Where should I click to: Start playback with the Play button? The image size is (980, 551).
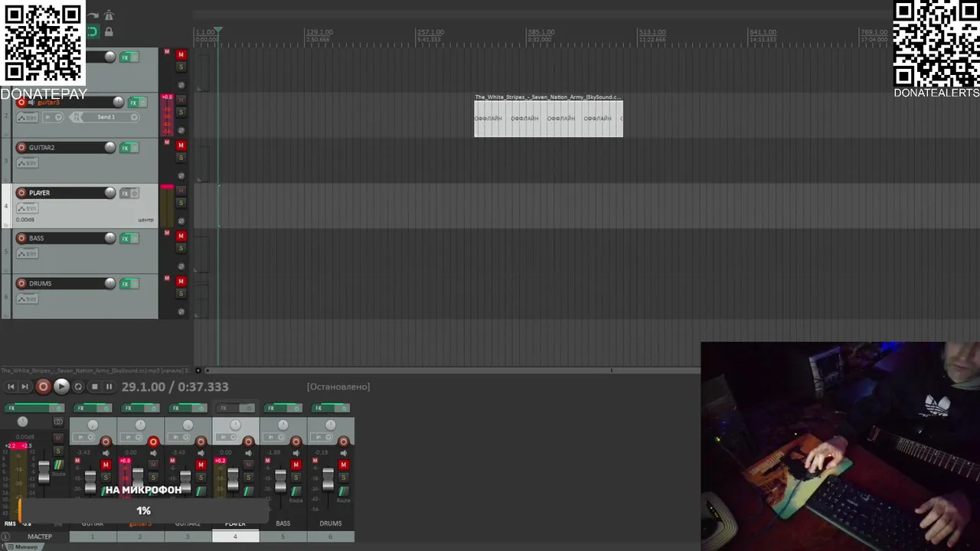(x=61, y=386)
